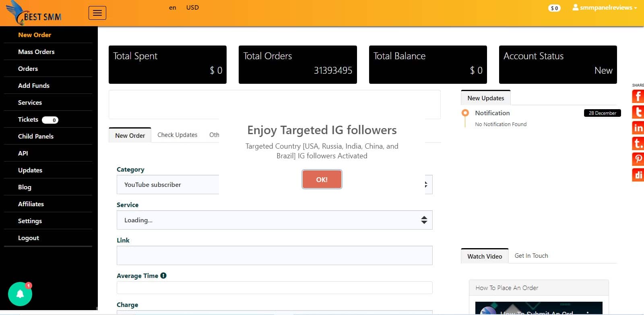Click the Digg share icon
The height and width of the screenshot is (315, 644).
tap(638, 175)
